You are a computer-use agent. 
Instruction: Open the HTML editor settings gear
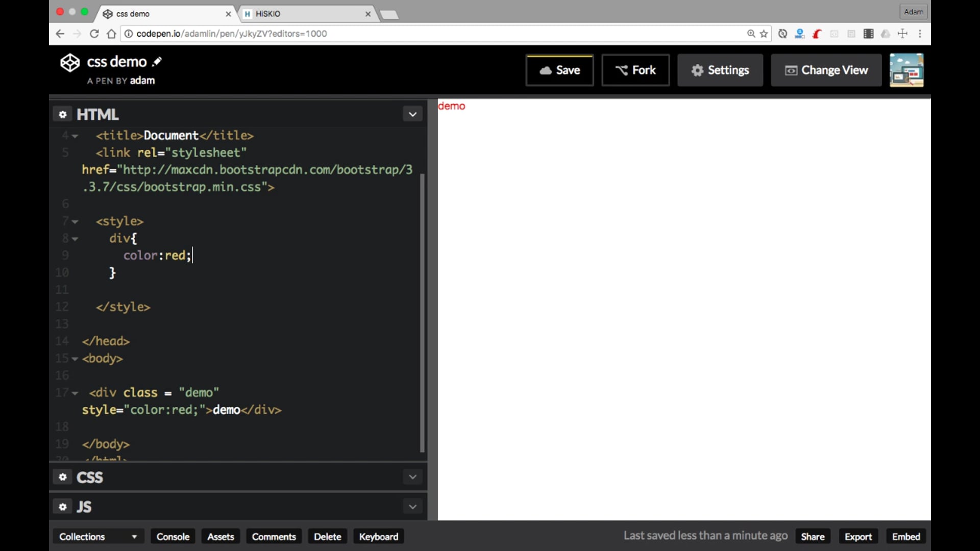[x=62, y=114]
